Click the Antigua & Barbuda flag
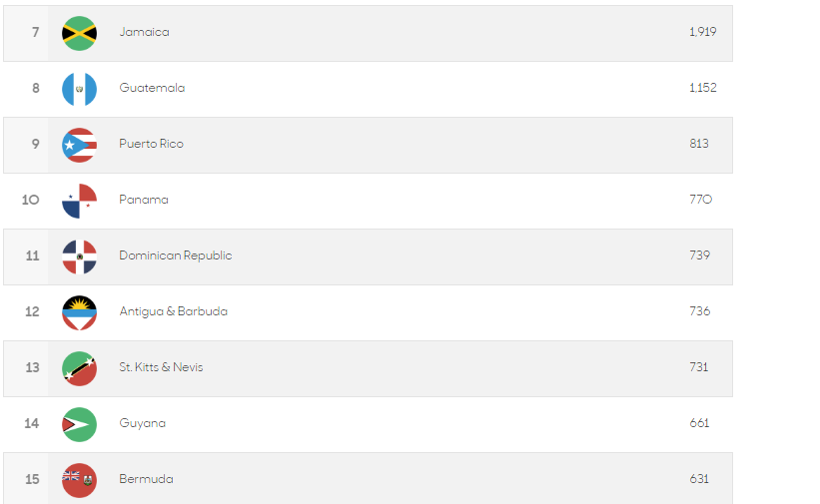Screen dimensions: 820x504 click(80, 312)
